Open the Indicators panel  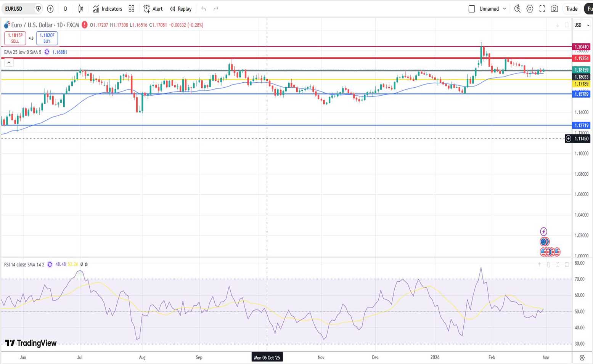[108, 9]
